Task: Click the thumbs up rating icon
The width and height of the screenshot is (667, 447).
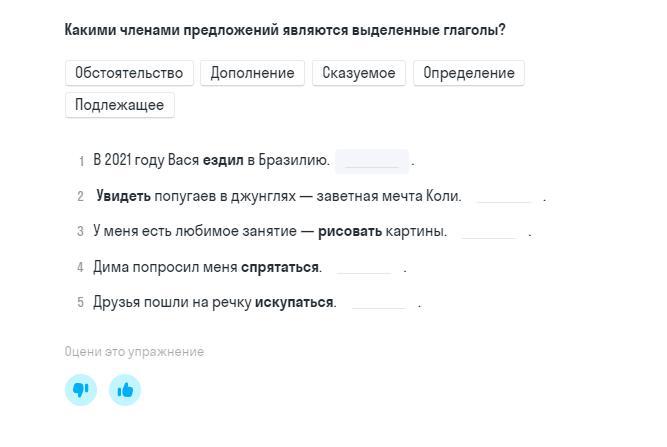Action: [125, 390]
